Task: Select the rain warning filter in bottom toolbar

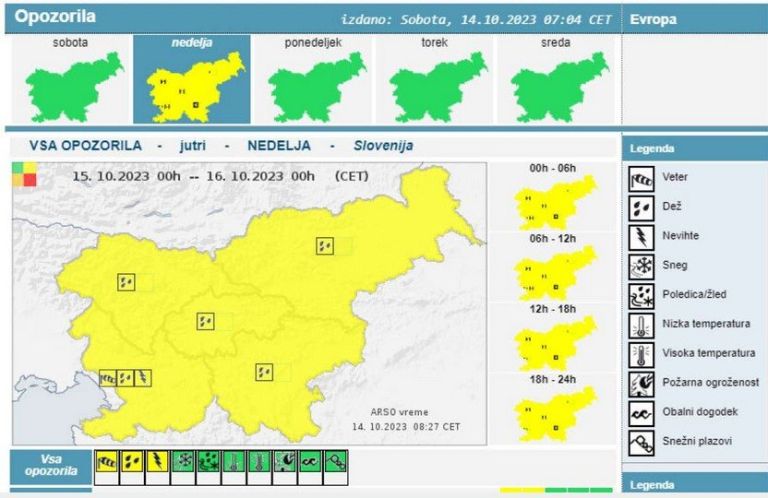Action: [130, 461]
